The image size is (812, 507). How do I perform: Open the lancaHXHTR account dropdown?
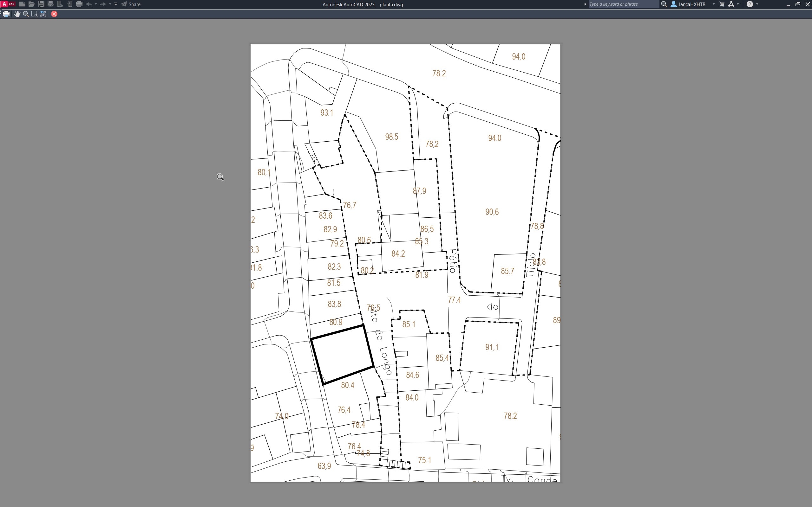(713, 4)
